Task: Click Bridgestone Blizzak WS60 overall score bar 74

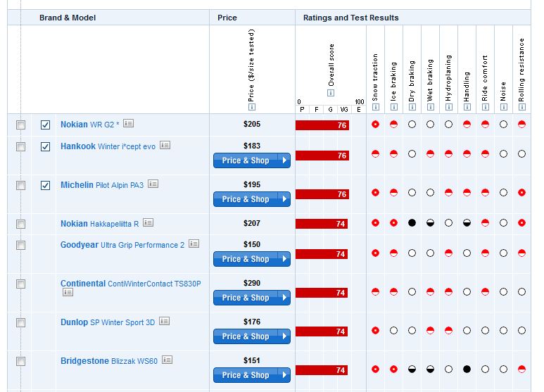Action: coord(322,370)
